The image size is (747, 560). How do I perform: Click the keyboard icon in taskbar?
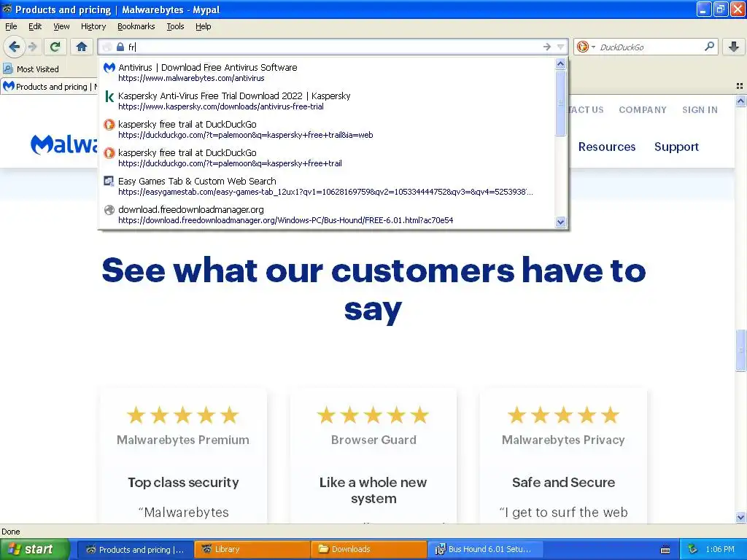tap(665, 550)
